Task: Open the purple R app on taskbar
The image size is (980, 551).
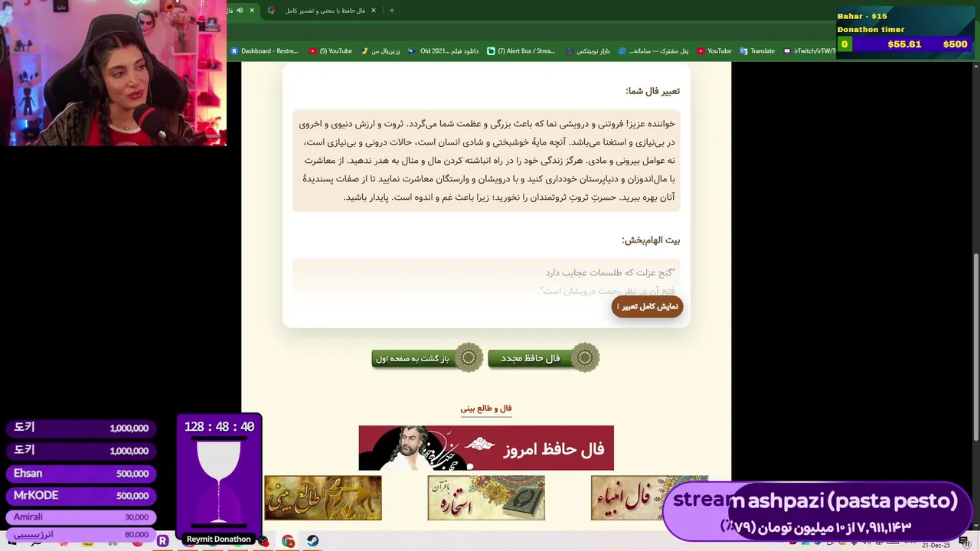Action: (x=162, y=541)
